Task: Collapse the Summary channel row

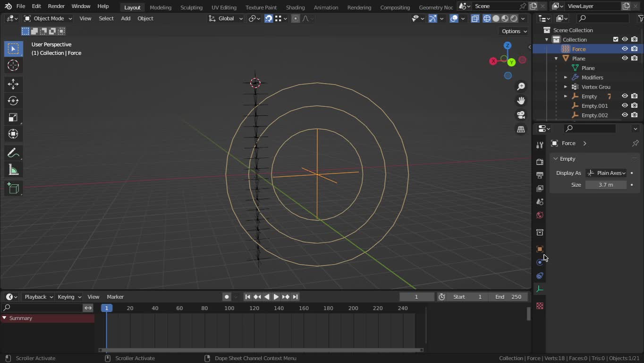Action: [x=4, y=318]
